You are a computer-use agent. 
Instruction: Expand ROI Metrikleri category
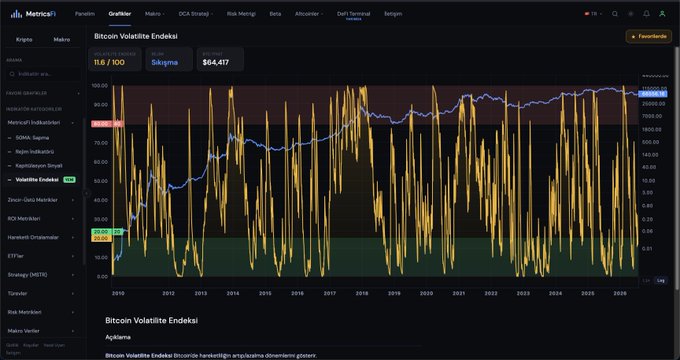pyautogui.click(x=41, y=219)
